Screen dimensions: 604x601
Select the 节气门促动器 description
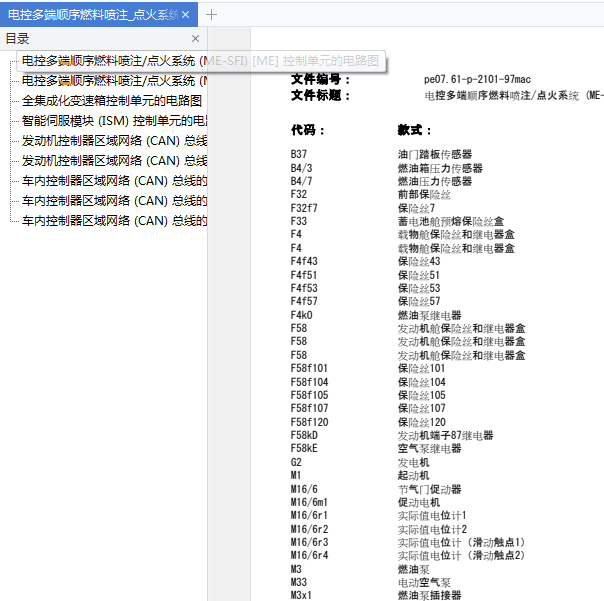point(430,489)
